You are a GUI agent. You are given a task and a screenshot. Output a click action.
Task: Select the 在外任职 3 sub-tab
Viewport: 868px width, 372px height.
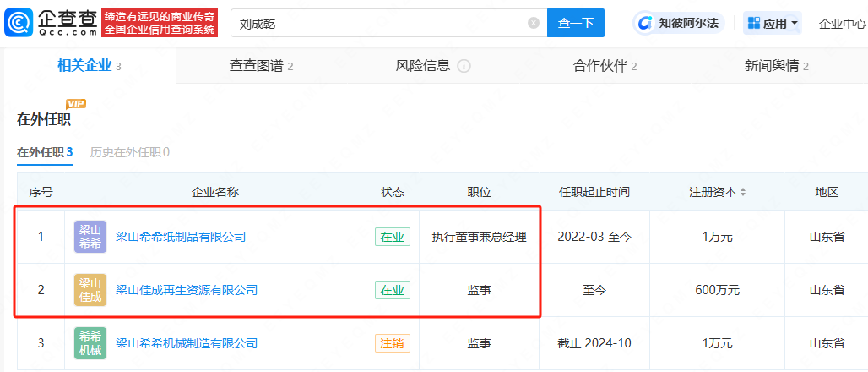pyautogui.click(x=45, y=152)
